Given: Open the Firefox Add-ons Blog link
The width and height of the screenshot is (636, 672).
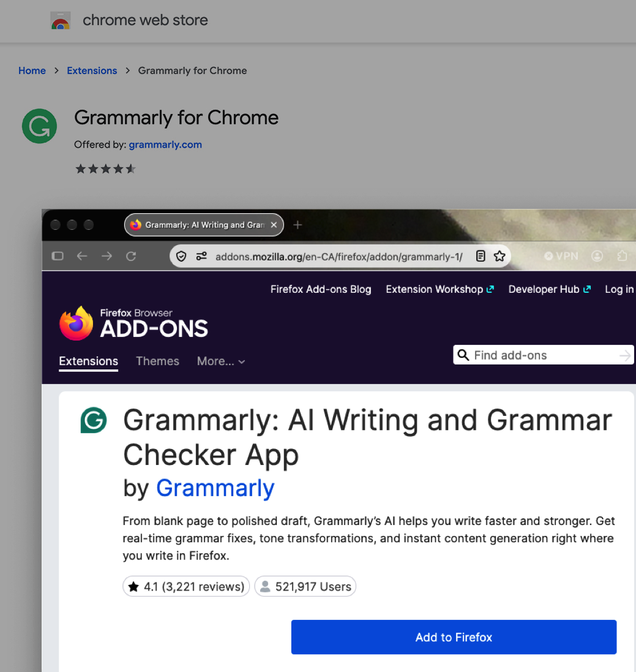Looking at the screenshot, I should 321,289.
